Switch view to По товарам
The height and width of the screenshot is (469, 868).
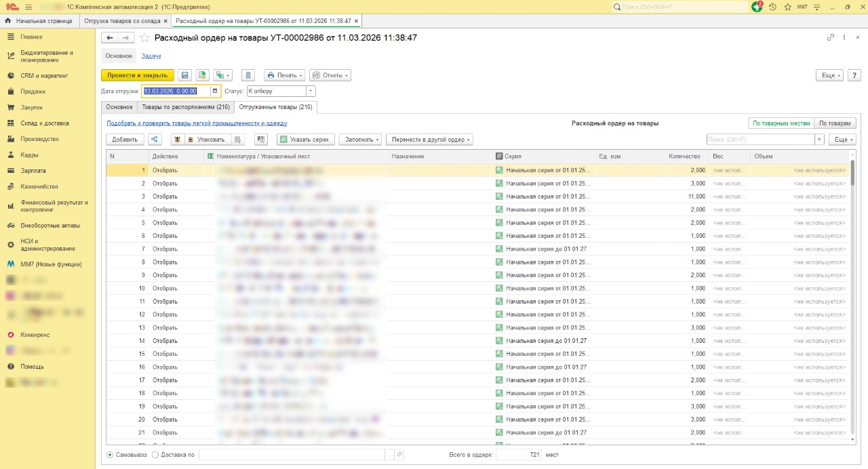click(x=835, y=123)
